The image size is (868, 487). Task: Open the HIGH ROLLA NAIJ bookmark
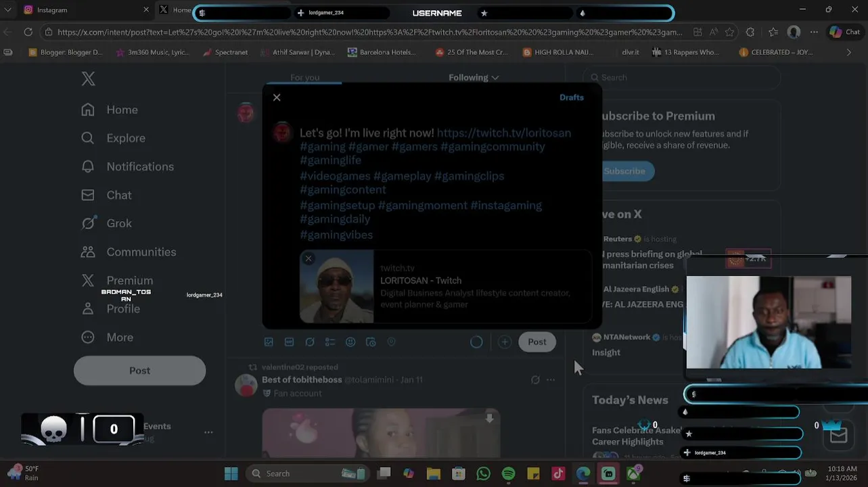[558, 52]
